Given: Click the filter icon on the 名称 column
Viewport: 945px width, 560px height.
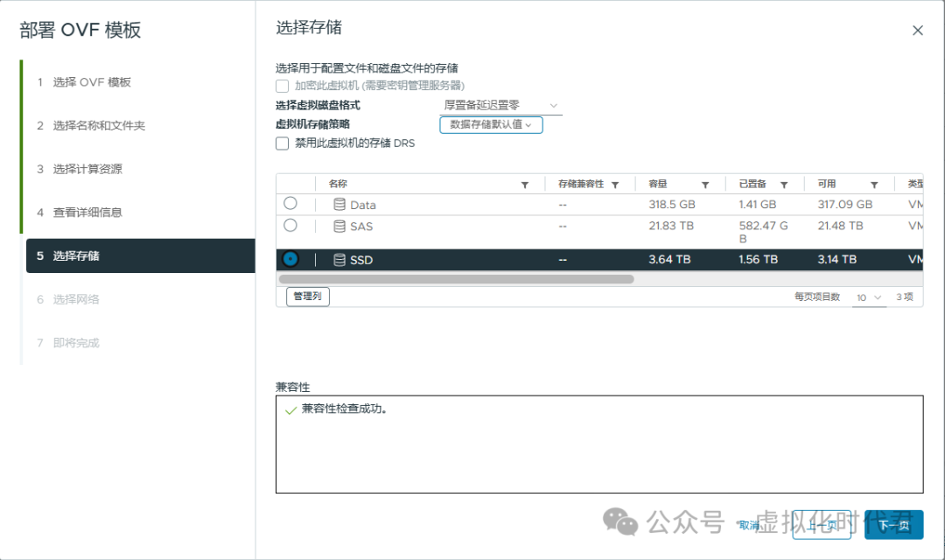Looking at the screenshot, I should pos(525,184).
